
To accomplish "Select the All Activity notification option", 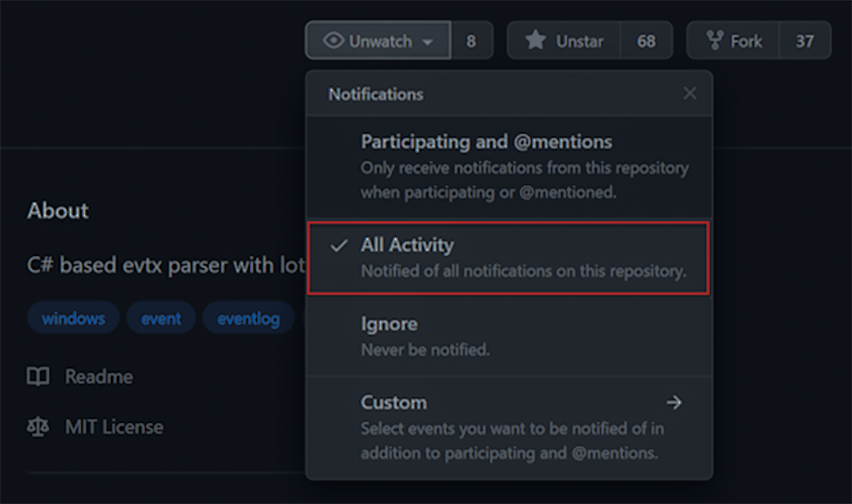I will 509,258.
